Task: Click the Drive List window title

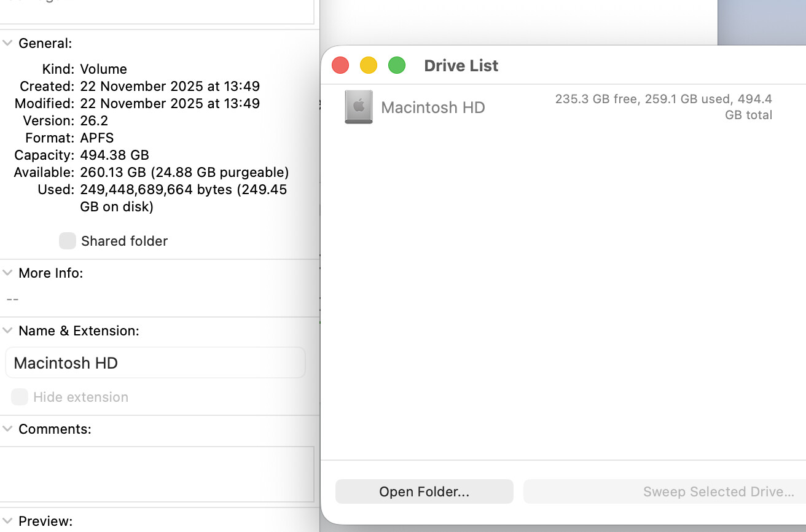Action: coord(461,66)
